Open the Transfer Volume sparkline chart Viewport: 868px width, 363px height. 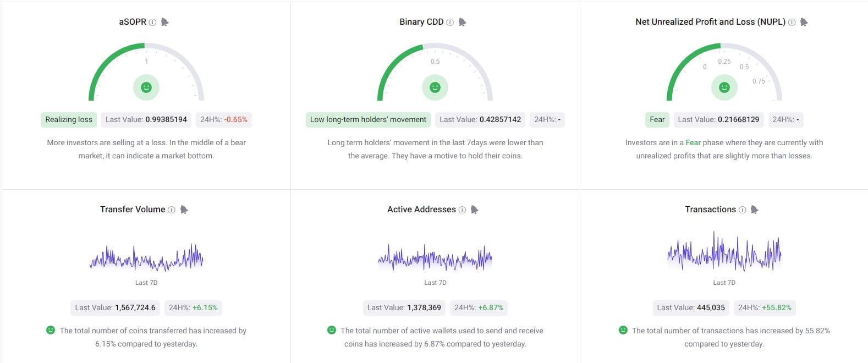(146, 257)
